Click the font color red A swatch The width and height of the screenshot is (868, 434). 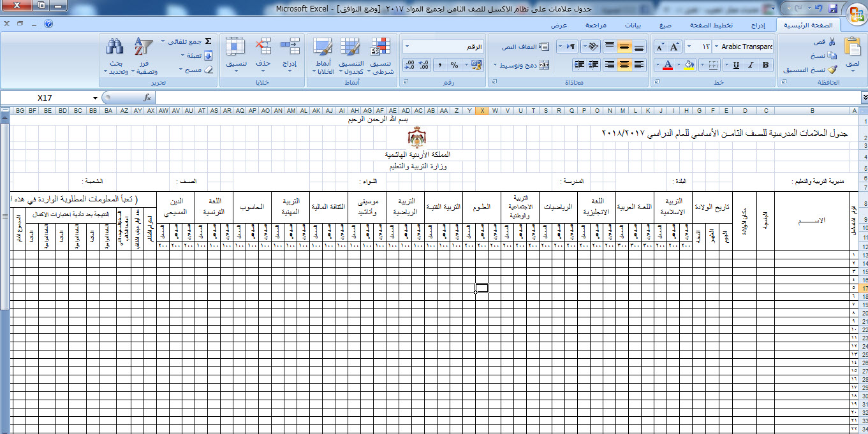pos(668,65)
